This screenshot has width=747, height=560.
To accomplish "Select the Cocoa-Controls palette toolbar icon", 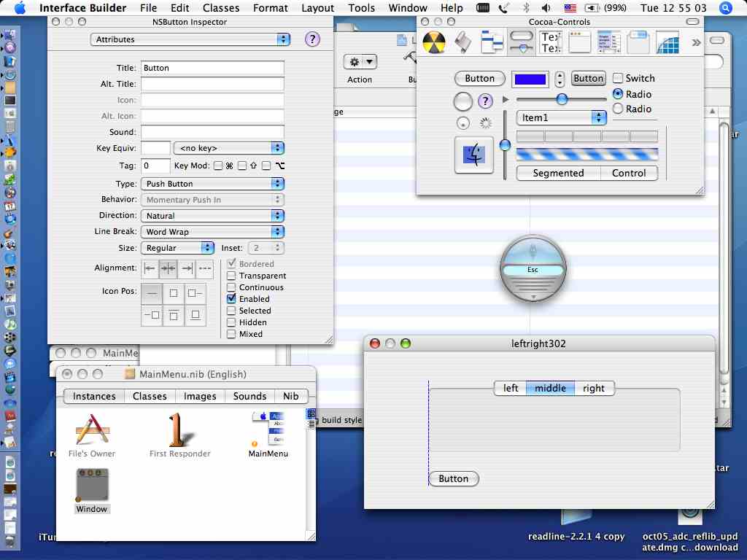I will click(x=521, y=42).
